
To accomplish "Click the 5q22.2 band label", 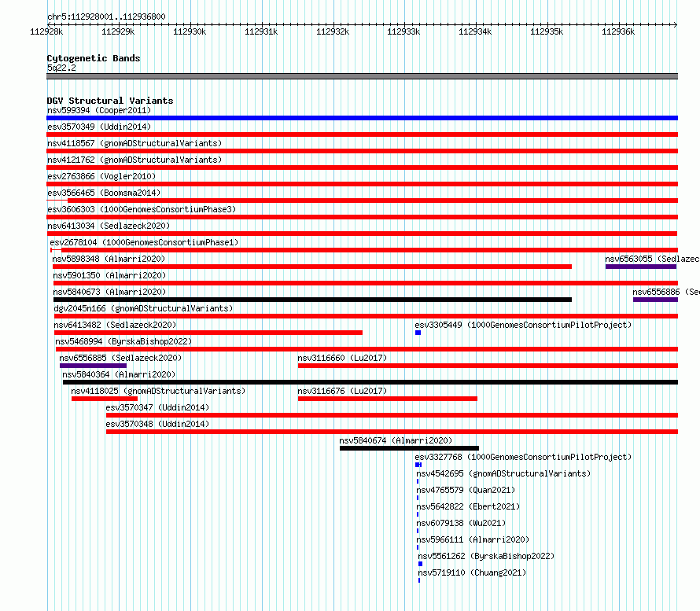I will click(61, 68).
